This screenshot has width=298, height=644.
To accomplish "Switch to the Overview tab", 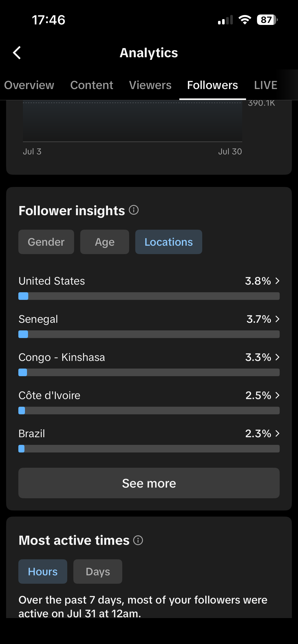I will 29,85.
